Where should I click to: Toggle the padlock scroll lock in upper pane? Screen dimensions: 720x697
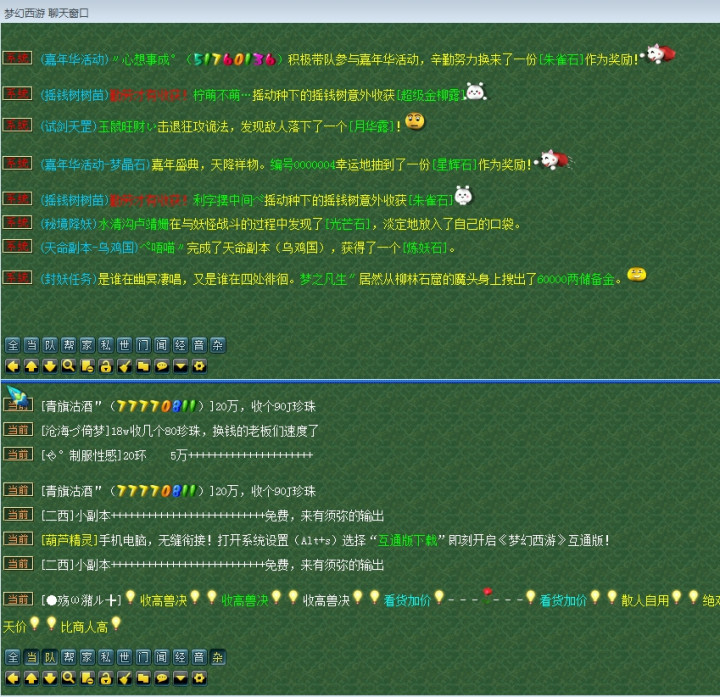[x=106, y=366]
